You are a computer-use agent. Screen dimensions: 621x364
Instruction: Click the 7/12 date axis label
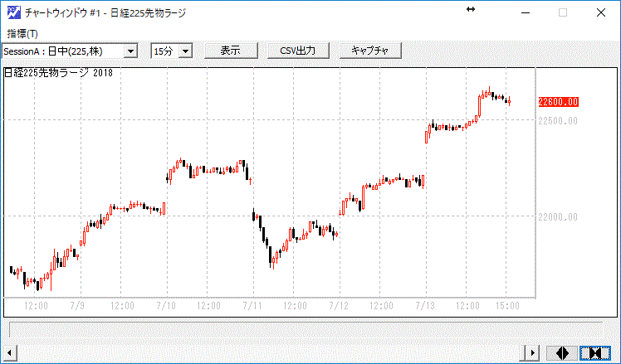tap(339, 306)
